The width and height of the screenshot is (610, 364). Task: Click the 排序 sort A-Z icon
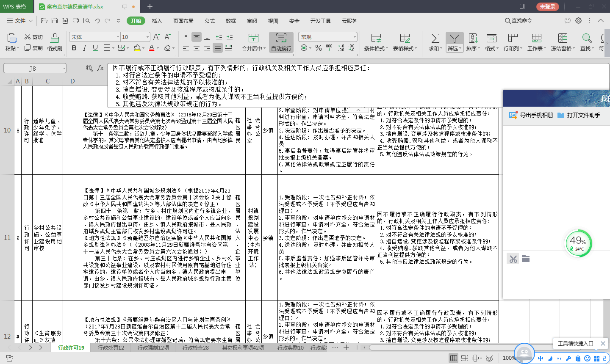pos(473,38)
